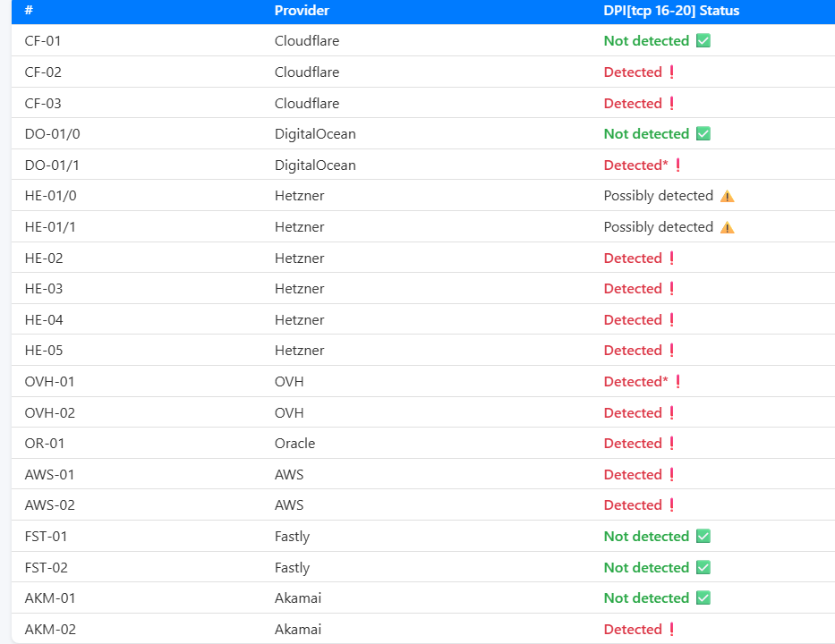Click the red exclamation in OVH-01 row
Viewport: 835px width, 644px height.
click(x=677, y=382)
